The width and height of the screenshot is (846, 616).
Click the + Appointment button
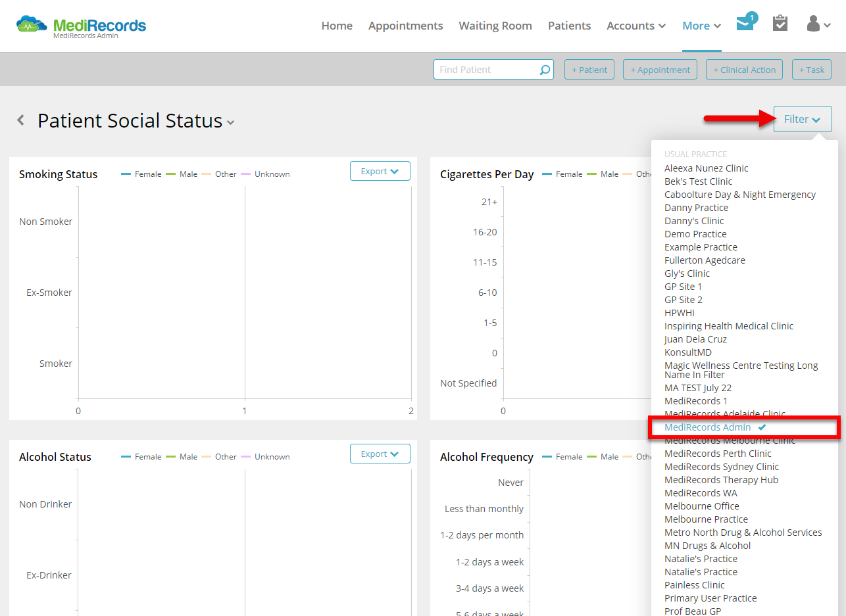point(660,70)
